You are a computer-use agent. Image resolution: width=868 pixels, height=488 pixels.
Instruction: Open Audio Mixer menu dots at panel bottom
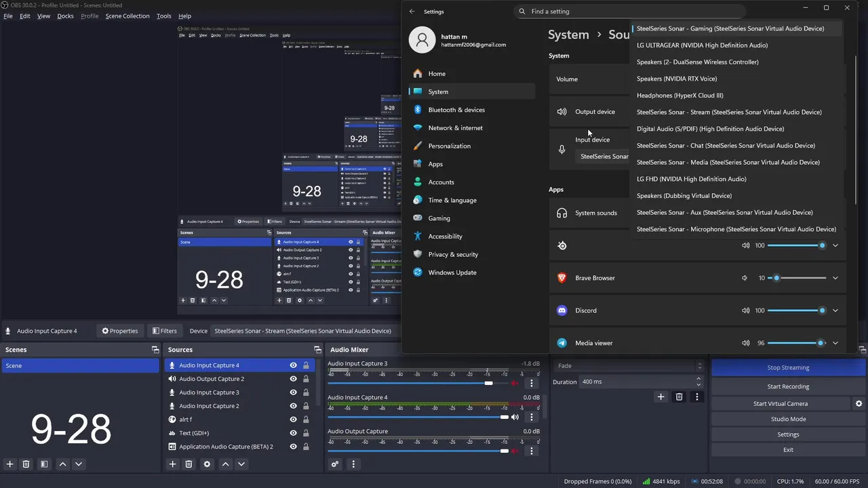coord(353,464)
